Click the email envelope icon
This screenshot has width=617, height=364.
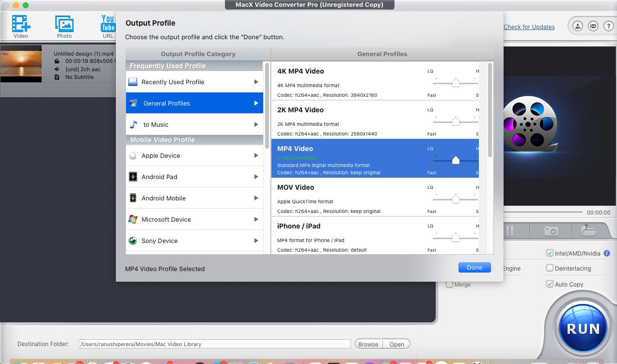(593, 27)
